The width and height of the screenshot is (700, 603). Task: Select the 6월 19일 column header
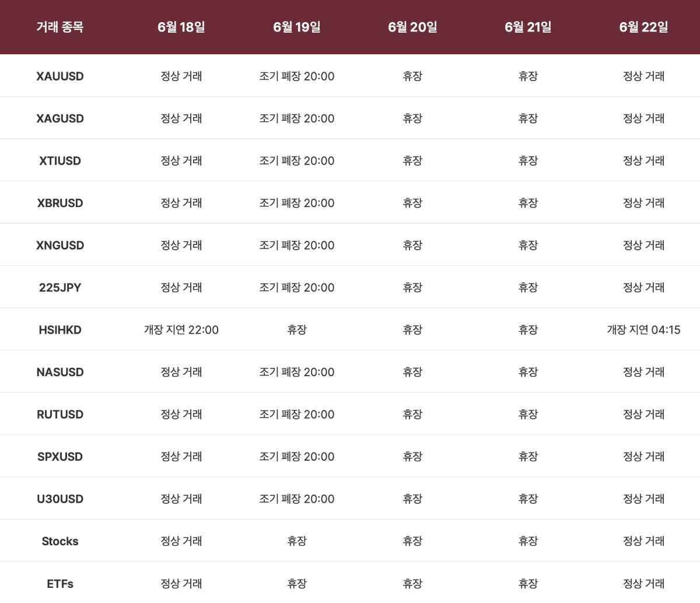(x=297, y=27)
